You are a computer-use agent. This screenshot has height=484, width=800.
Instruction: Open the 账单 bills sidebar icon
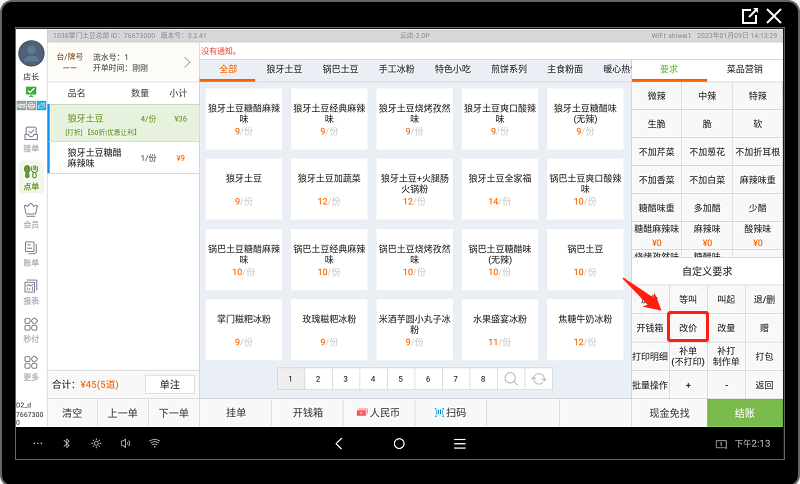pos(31,253)
